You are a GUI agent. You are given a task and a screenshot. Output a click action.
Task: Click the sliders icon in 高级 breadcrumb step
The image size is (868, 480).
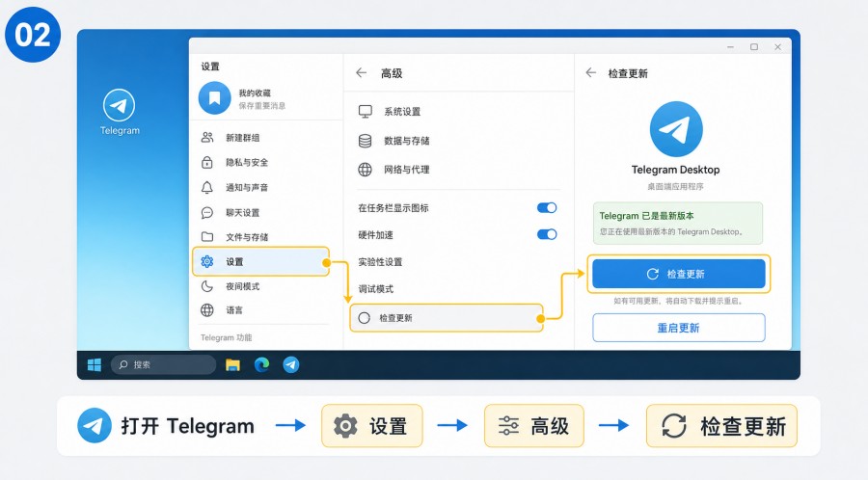point(508,426)
